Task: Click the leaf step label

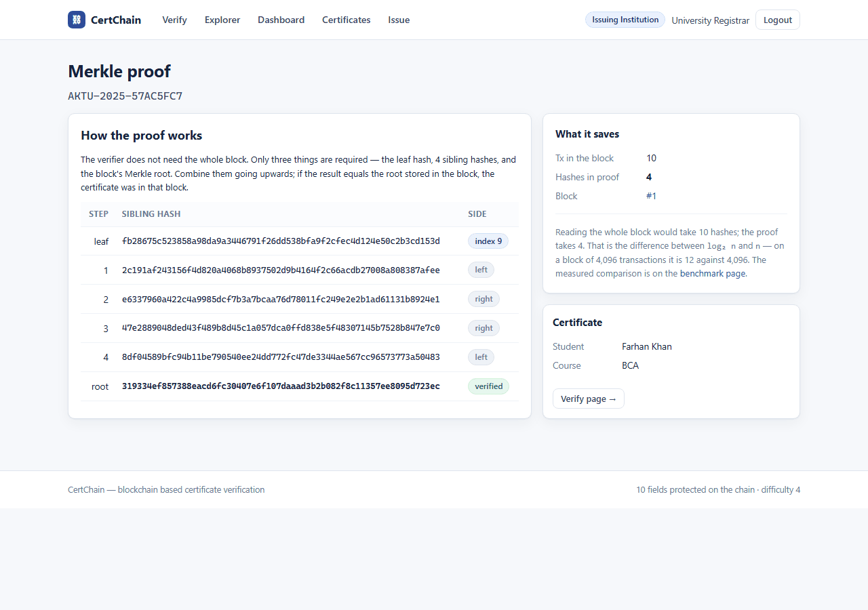Action: pyautogui.click(x=101, y=241)
